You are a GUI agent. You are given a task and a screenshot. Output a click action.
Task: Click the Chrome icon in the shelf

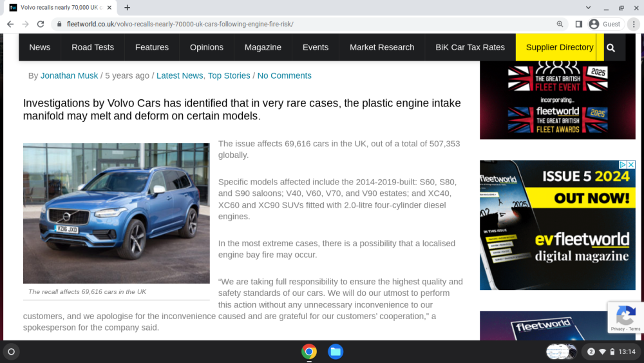coord(309,352)
